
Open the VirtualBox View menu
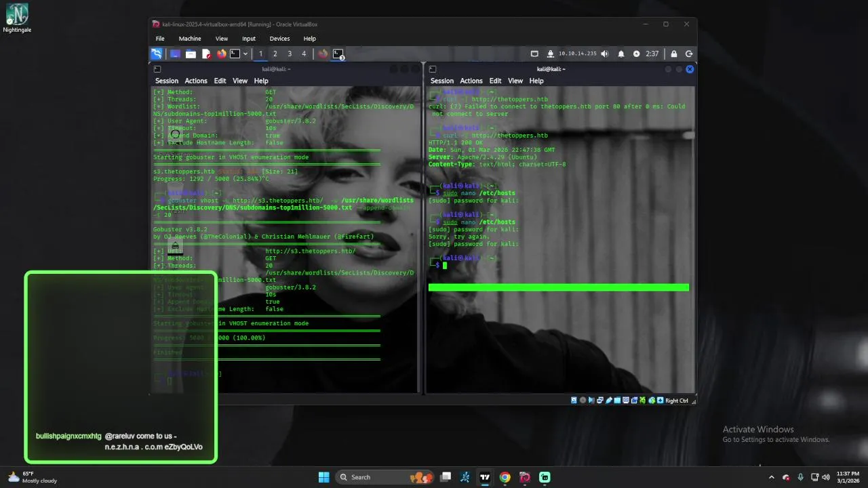pyautogui.click(x=222, y=39)
